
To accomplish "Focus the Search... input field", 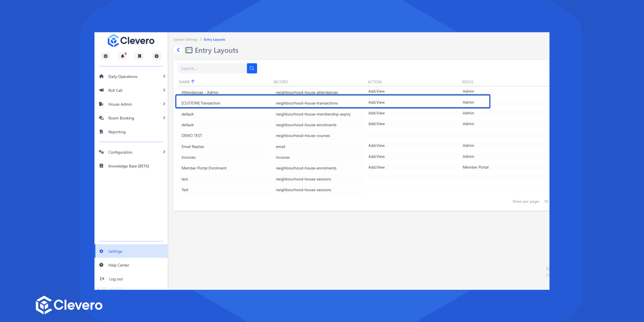I will click(212, 68).
